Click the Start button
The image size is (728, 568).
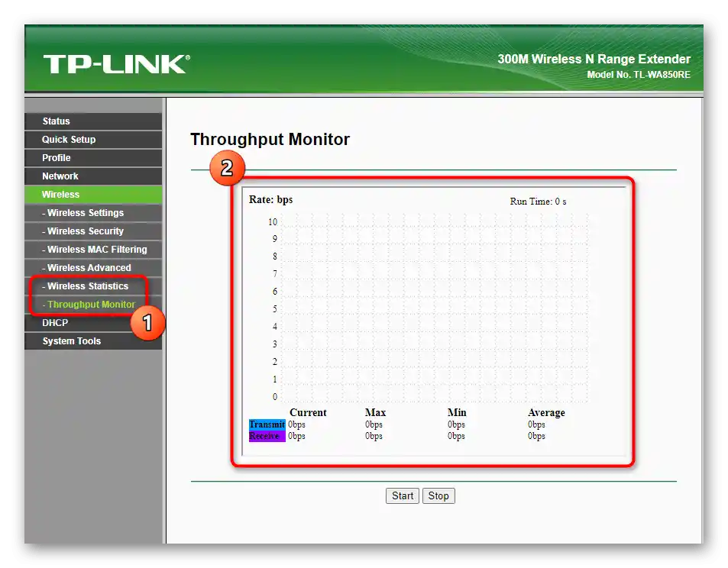pyautogui.click(x=403, y=495)
